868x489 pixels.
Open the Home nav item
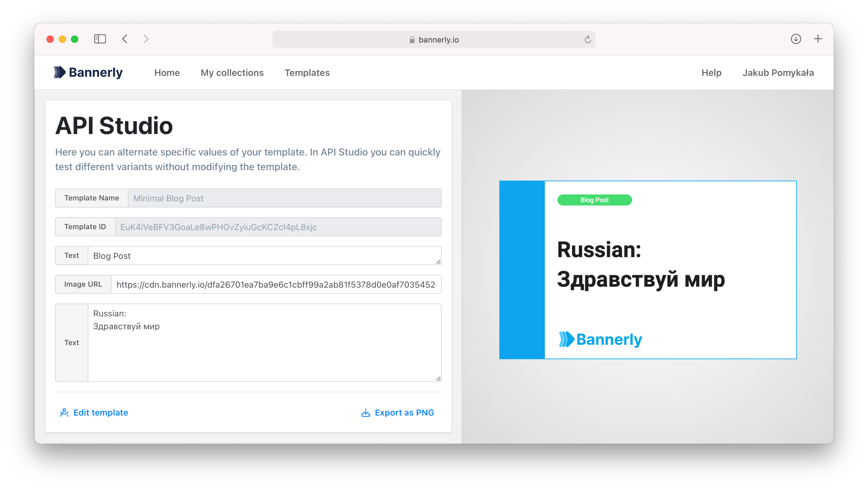[x=167, y=73]
